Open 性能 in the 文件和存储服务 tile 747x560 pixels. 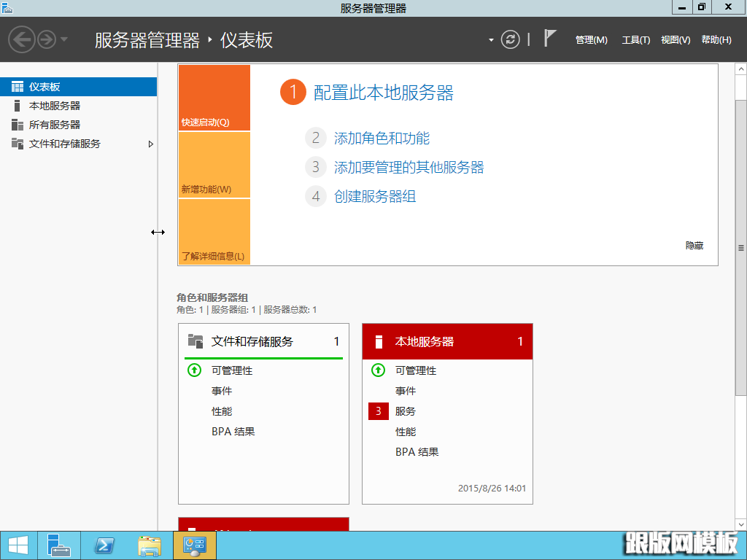pyautogui.click(x=222, y=411)
